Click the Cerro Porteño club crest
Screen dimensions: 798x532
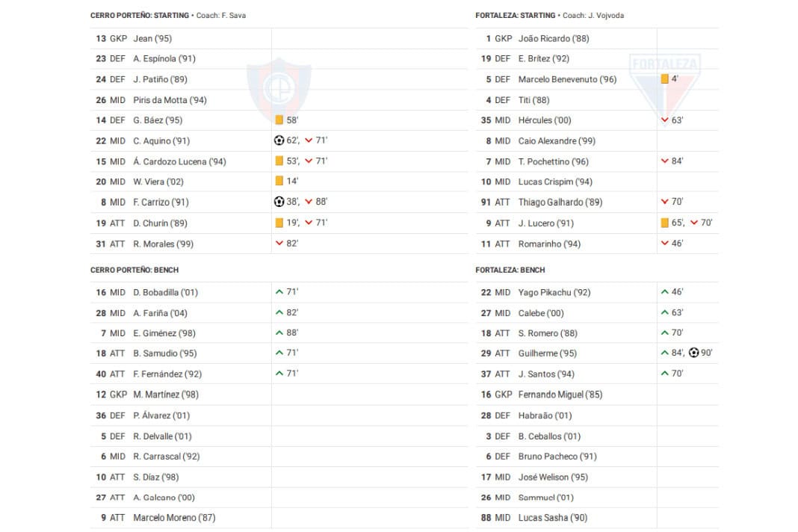click(279, 91)
